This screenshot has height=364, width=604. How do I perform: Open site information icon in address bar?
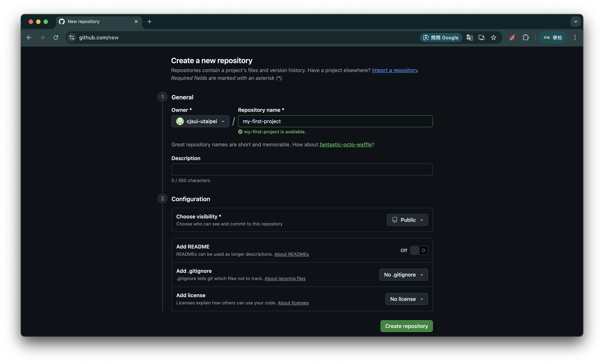72,38
